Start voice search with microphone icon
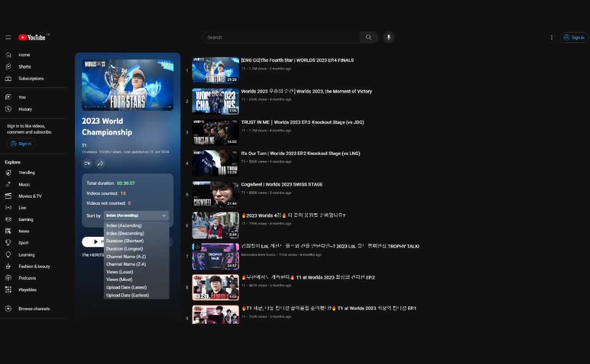Screen dimensions: 590x364 pyautogui.click(x=388, y=37)
